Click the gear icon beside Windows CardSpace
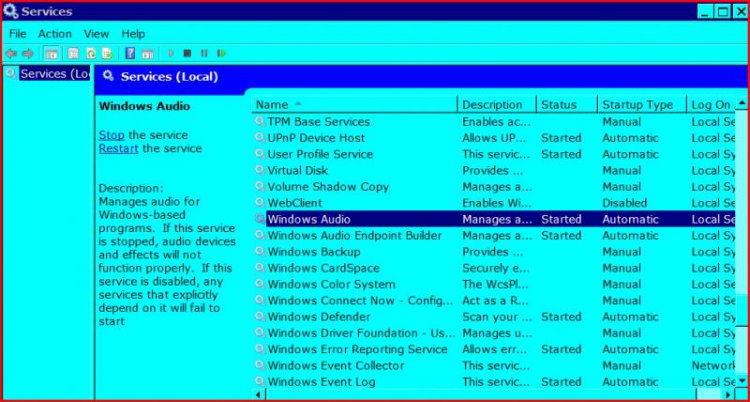The width and height of the screenshot is (750, 402). coord(260,268)
